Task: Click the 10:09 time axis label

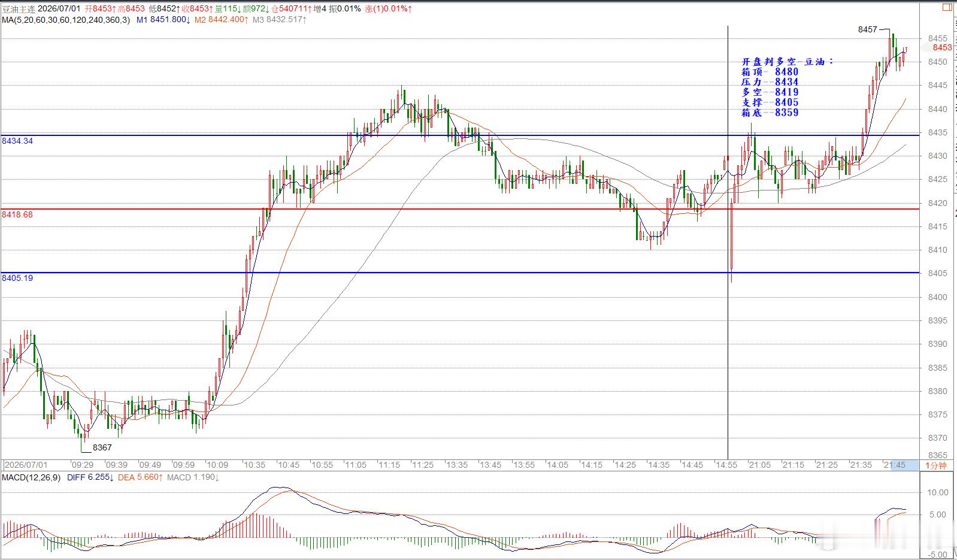Action: click(x=217, y=465)
